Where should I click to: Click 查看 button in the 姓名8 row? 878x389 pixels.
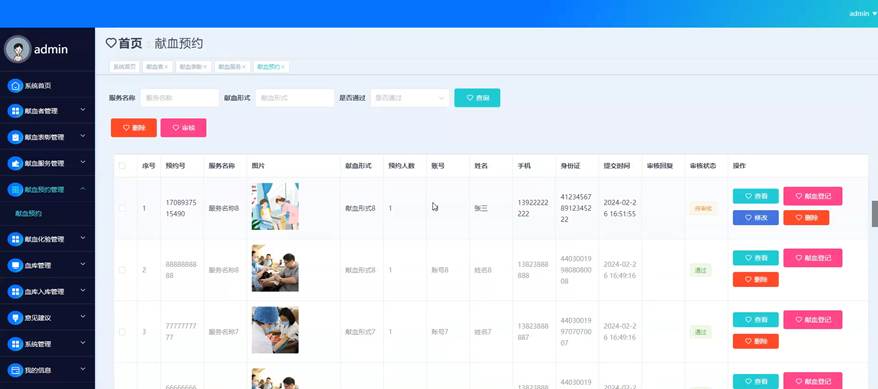click(x=755, y=258)
